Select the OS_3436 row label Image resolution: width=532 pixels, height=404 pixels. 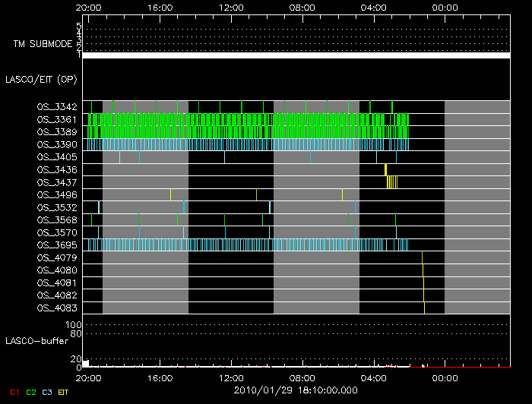(x=56, y=169)
